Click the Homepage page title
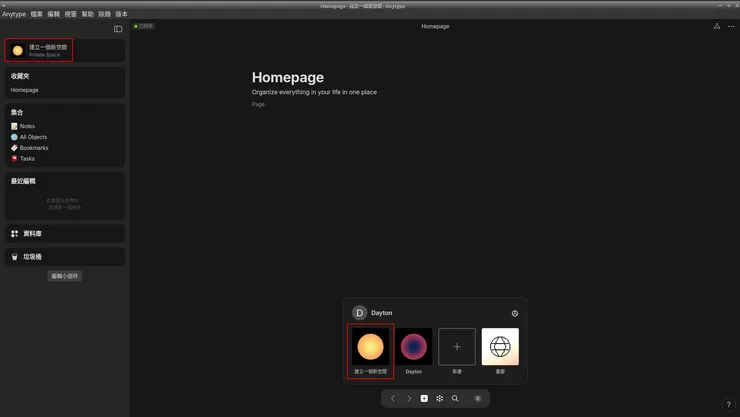Screen dimensions: 740x417 pyautogui.click(x=288, y=77)
